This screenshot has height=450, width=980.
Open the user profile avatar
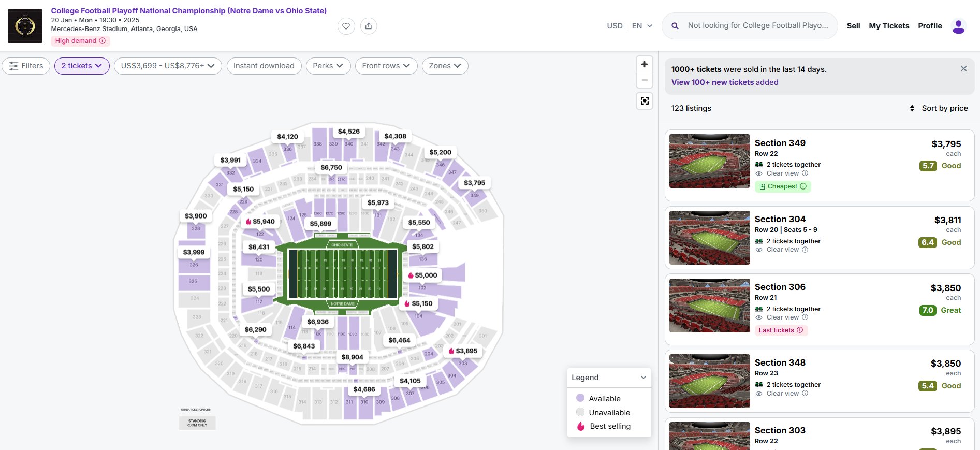point(959,26)
